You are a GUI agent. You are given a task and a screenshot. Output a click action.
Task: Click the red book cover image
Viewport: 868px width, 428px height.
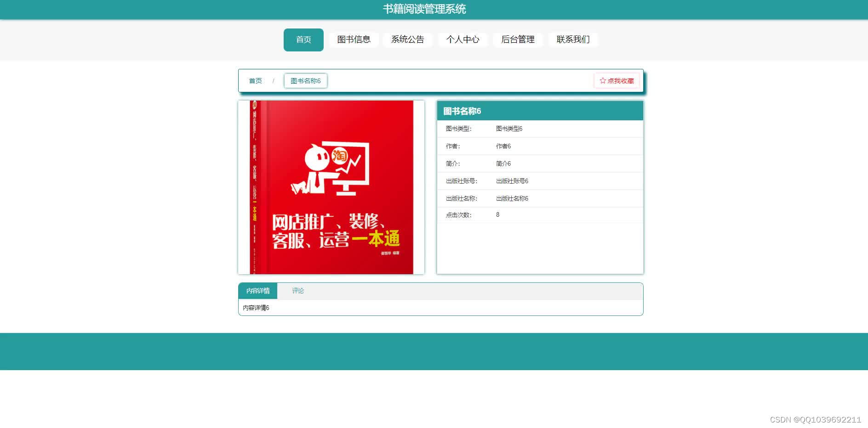pos(331,187)
